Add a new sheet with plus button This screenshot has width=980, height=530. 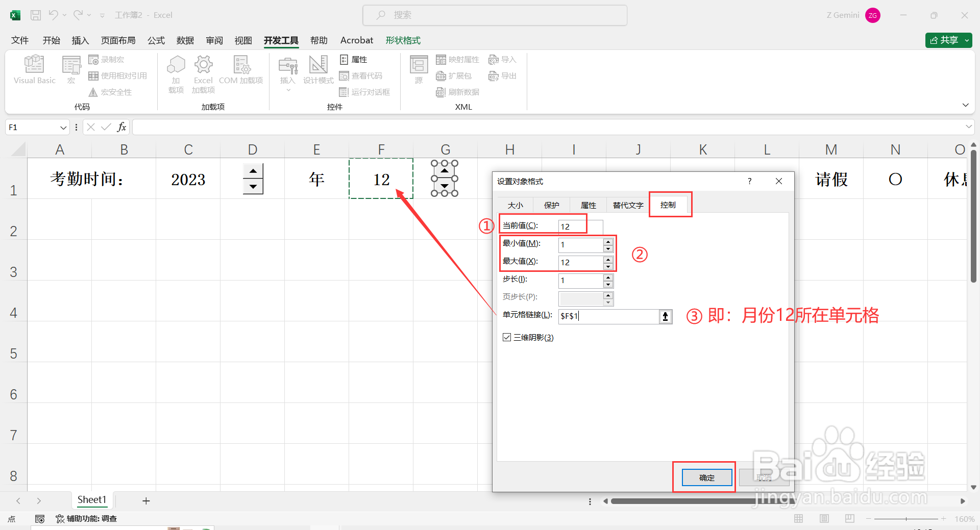pyautogui.click(x=146, y=501)
